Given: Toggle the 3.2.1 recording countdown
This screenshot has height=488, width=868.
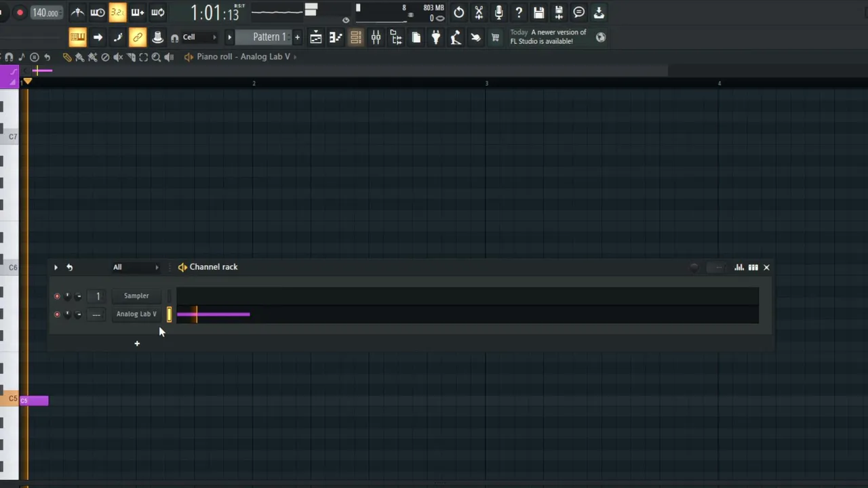Looking at the screenshot, I should pos(117,12).
